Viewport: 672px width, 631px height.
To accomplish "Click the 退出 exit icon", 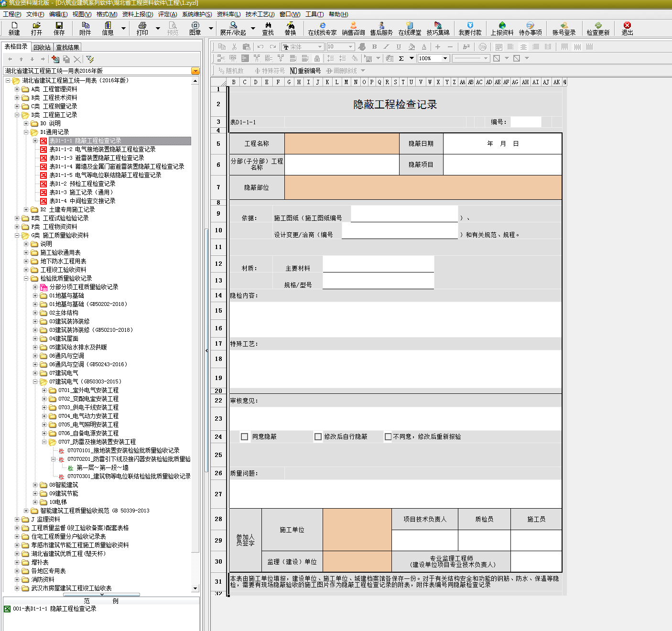I will [x=627, y=29].
